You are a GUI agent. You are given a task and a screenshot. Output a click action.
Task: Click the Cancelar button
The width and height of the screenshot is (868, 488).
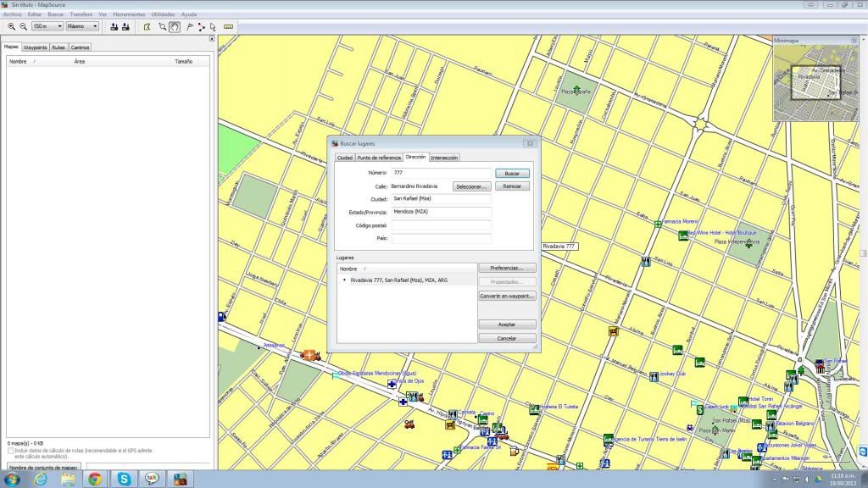point(507,338)
